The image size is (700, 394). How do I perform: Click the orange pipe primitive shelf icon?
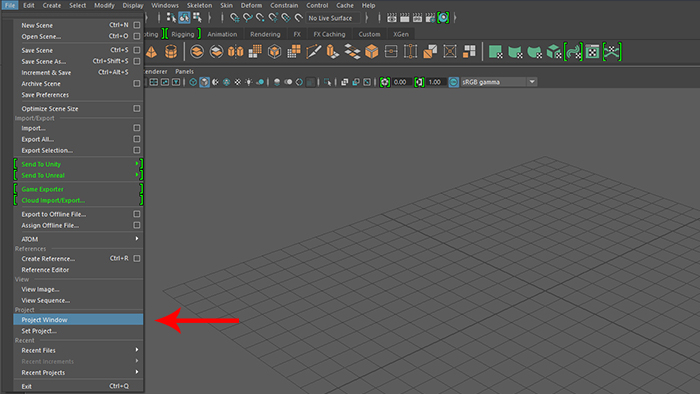click(171, 52)
